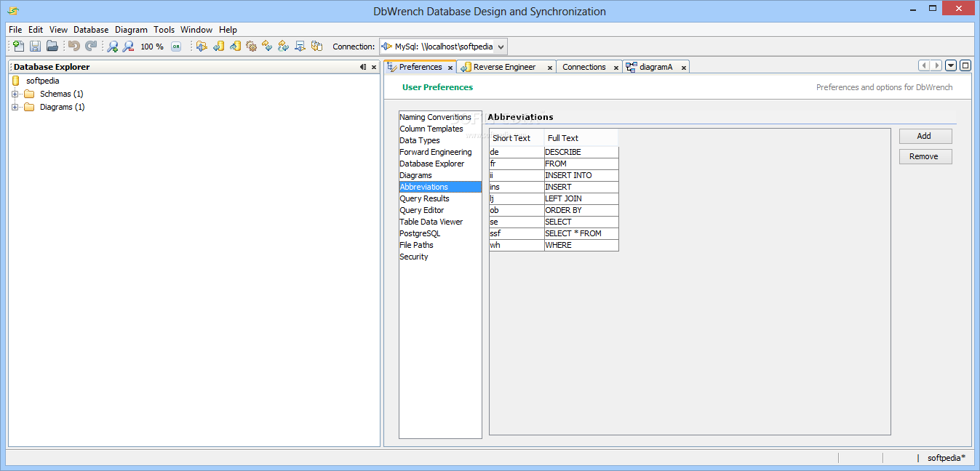
Task: Click the zoom out magnifier icon
Action: coord(128,47)
